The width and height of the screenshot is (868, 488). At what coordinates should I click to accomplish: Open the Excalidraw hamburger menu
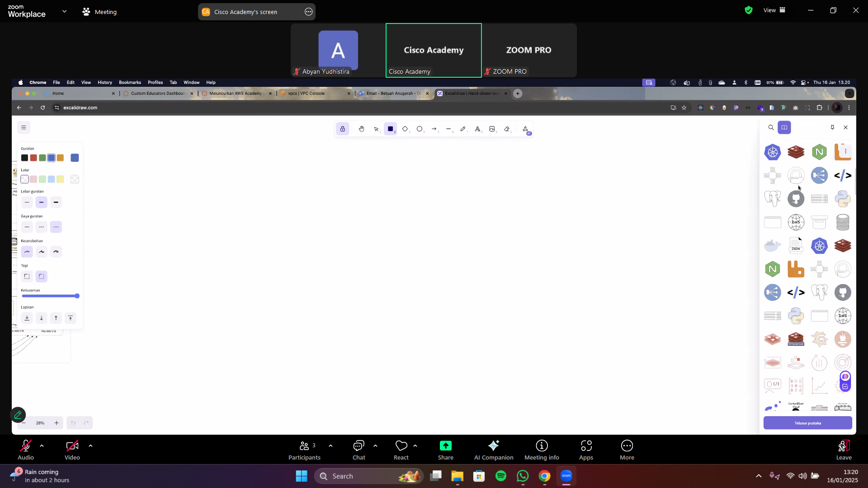tap(24, 127)
